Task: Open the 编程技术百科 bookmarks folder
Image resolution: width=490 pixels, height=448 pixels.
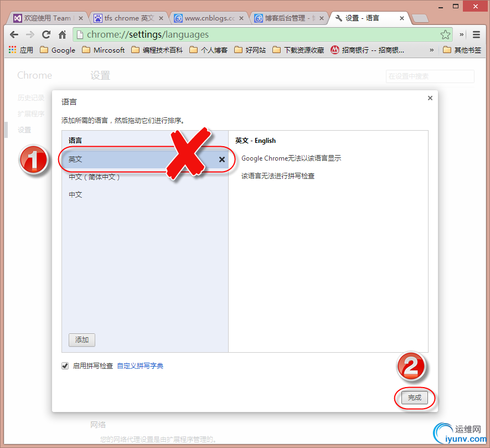Action: pyautogui.click(x=157, y=50)
